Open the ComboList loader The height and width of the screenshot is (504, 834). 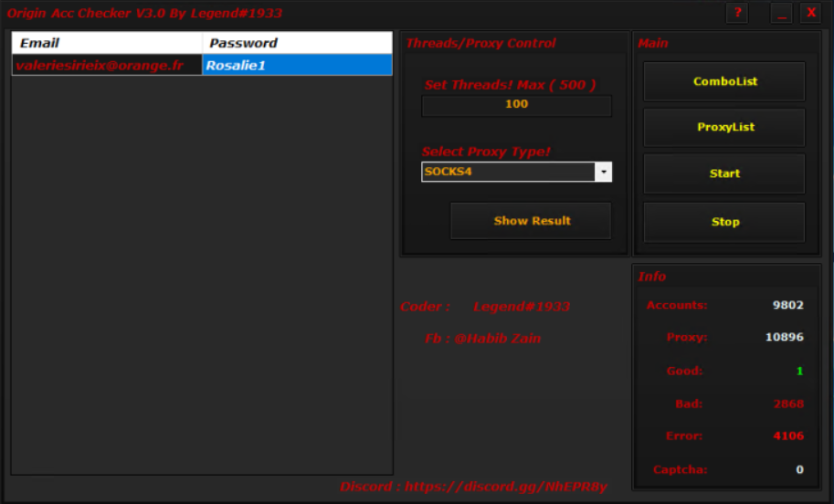(x=724, y=81)
